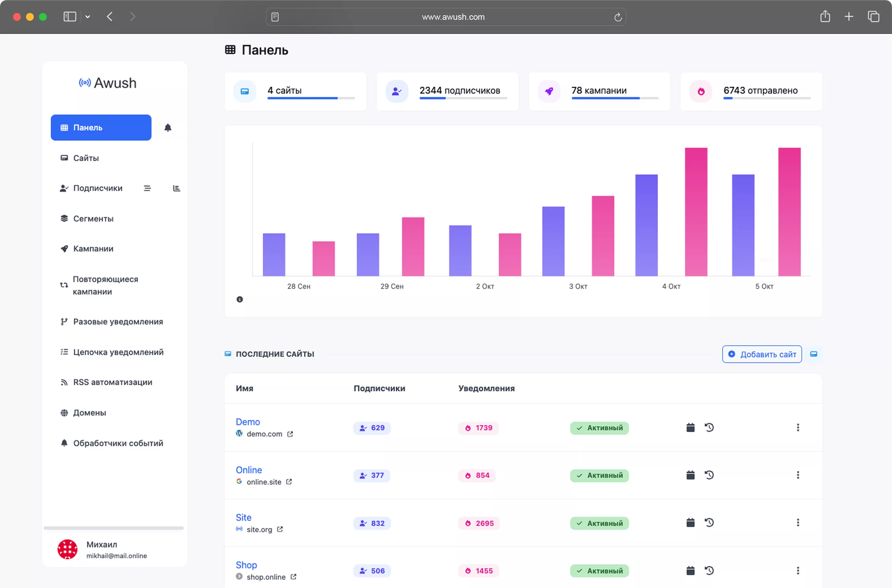Click the chart info icon

(x=240, y=299)
